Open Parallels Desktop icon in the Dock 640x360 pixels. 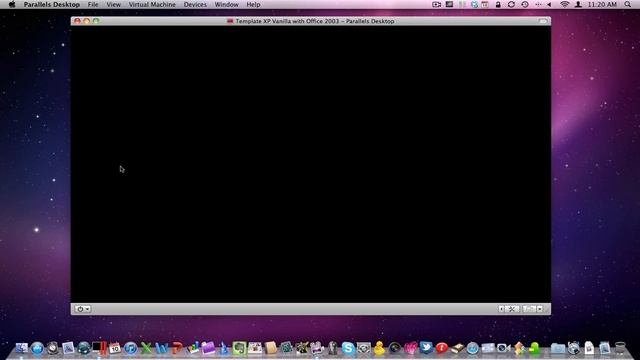99,348
